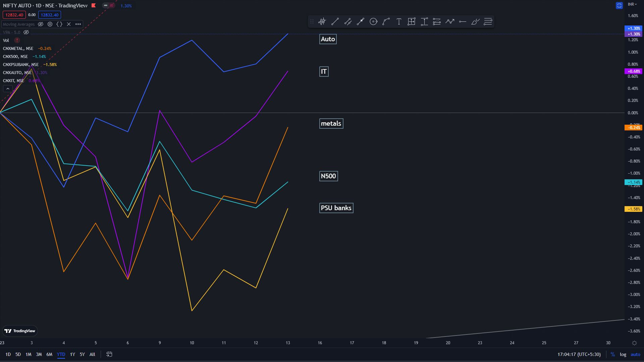Switch to the YTD timeframe tab
Screen dimensions: 644x362
click(x=61, y=354)
